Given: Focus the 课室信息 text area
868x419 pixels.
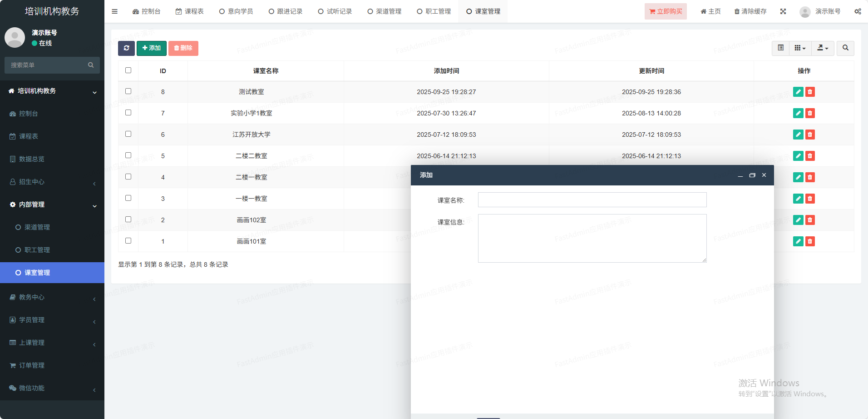Looking at the screenshot, I should 592,238.
